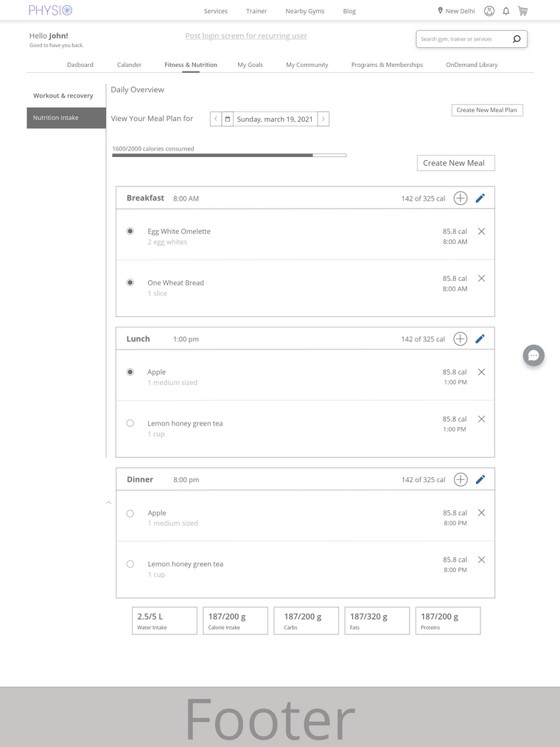Open the user account profile icon
The width and height of the screenshot is (560, 747).
click(x=489, y=10)
